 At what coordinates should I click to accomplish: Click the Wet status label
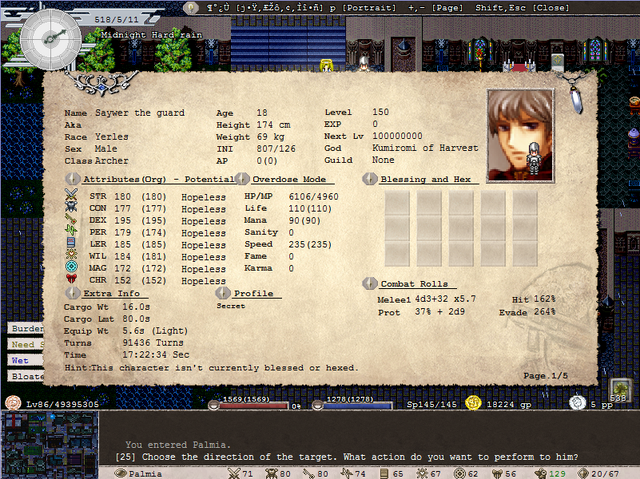point(25,360)
